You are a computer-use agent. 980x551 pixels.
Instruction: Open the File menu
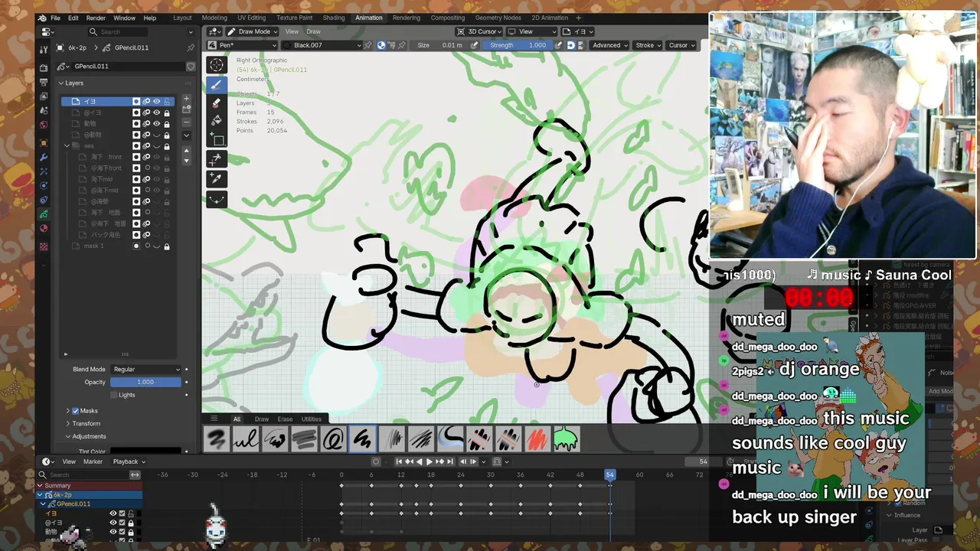coord(55,18)
